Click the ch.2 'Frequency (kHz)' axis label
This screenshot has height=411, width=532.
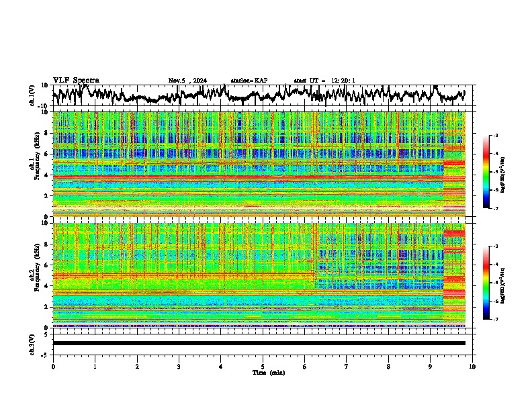click(38, 267)
